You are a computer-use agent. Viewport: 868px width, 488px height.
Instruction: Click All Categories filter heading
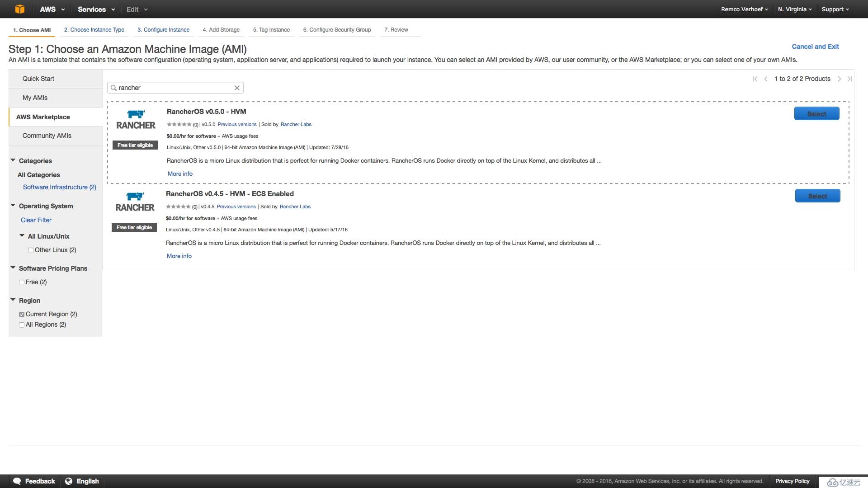(x=38, y=175)
